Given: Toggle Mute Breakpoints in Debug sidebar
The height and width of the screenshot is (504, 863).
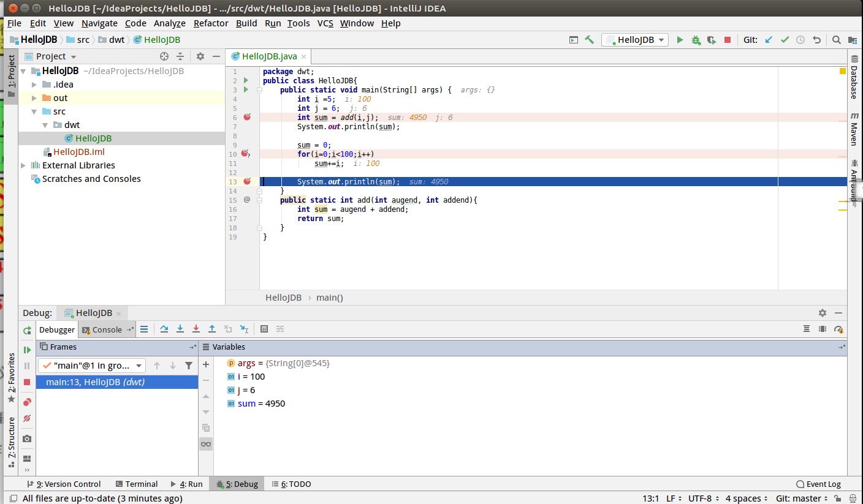Looking at the screenshot, I should [x=27, y=418].
